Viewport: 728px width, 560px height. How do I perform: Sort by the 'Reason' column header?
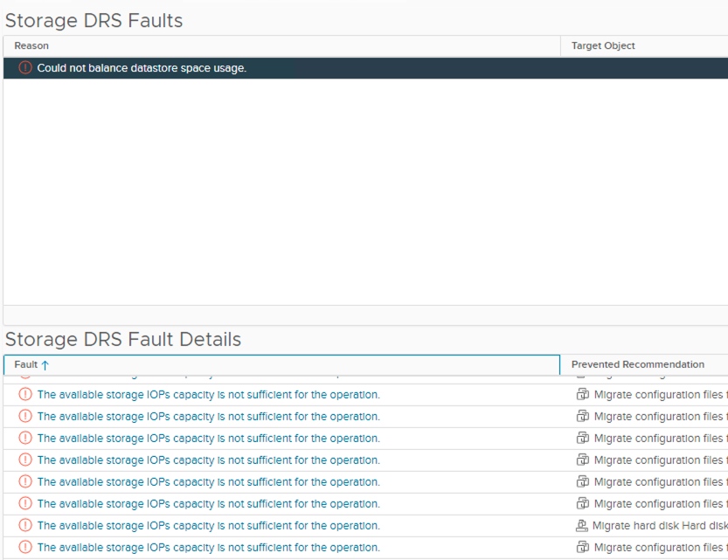point(30,45)
